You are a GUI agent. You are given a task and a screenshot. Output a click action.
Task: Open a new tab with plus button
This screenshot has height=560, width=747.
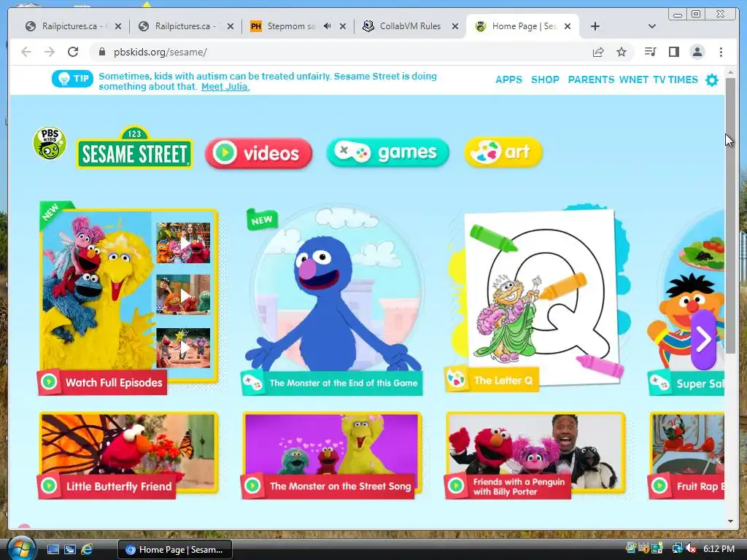pyautogui.click(x=595, y=26)
